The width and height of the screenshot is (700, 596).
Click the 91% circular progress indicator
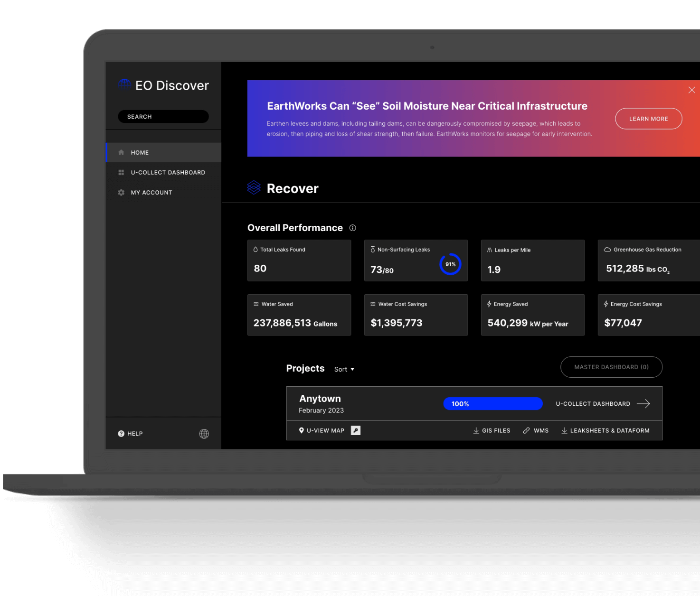[450, 264]
